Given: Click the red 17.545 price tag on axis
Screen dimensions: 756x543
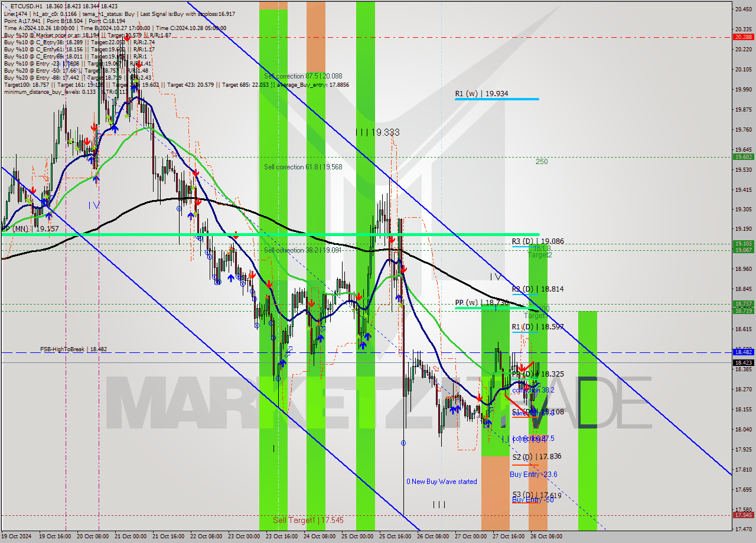Looking at the screenshot, I should point(743,515).
